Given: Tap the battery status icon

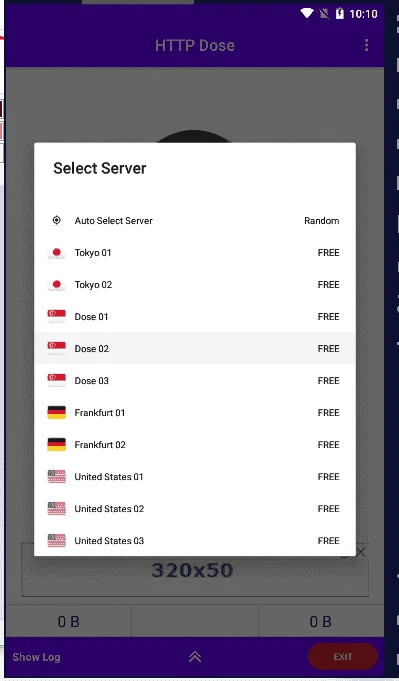Looking at the screenshot, I should click(x=340, y=13).
